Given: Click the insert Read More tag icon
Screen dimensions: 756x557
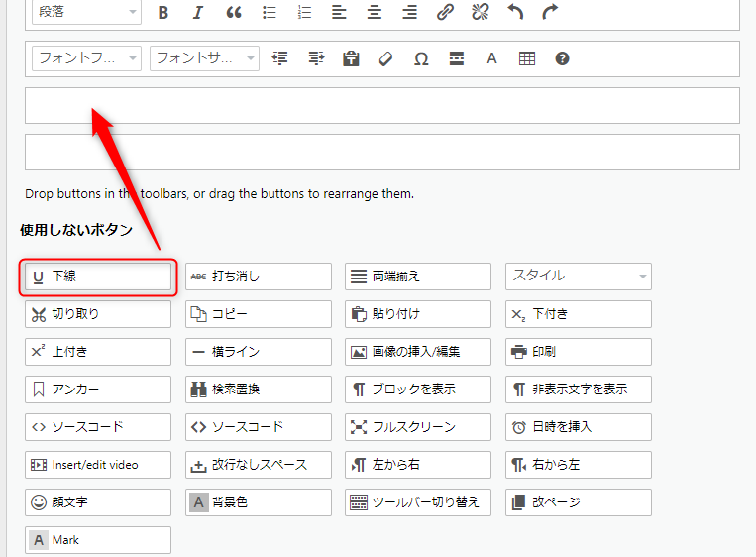Looking at the screenshot, I should click(x=456, y=58).
